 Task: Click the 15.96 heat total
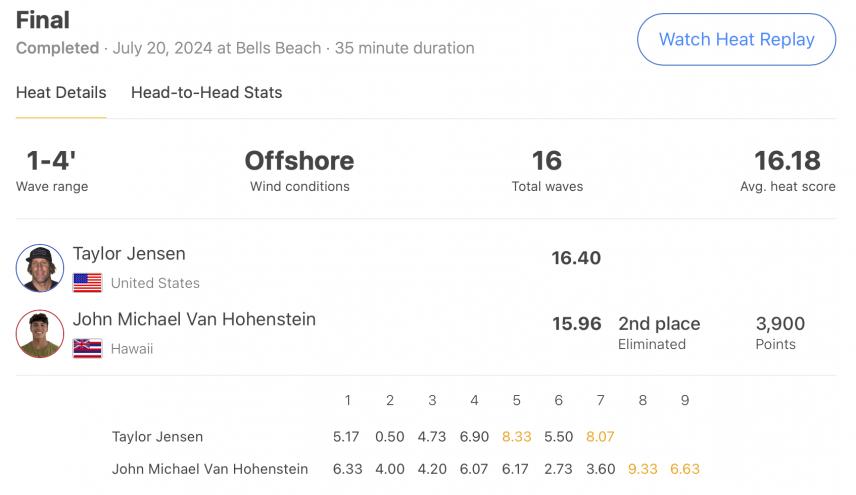pyautogui.click(x=576, y=323)
